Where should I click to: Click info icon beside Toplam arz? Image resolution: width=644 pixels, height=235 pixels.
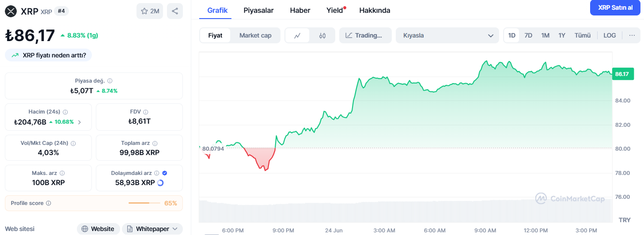155,143
